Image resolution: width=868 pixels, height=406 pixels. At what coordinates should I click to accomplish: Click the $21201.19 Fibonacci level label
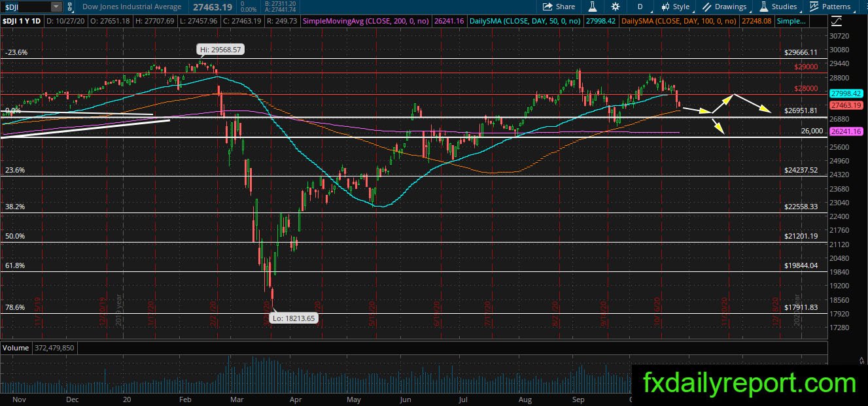[801, 236]
